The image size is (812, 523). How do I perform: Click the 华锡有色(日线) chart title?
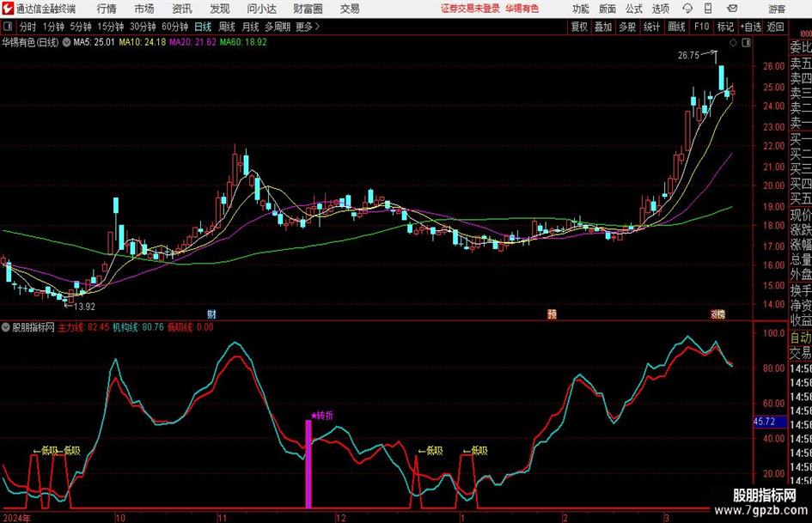[30, 42]
